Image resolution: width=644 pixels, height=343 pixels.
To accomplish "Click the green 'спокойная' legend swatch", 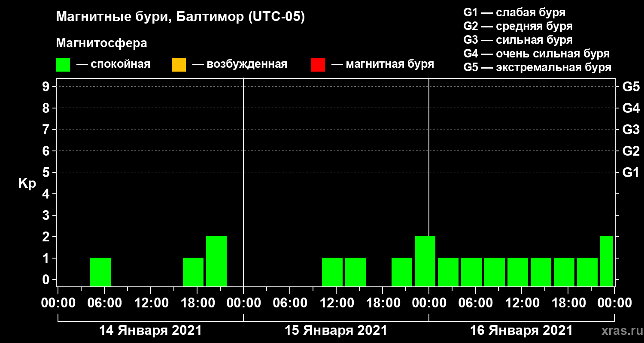I will [63, 65].
